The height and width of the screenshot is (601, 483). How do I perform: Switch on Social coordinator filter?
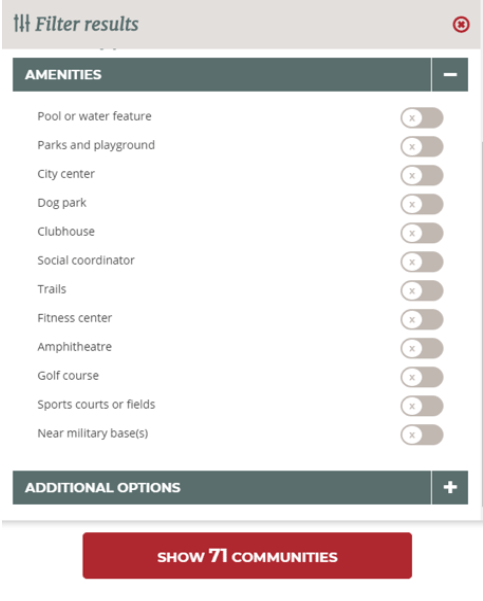coord(422,262)
